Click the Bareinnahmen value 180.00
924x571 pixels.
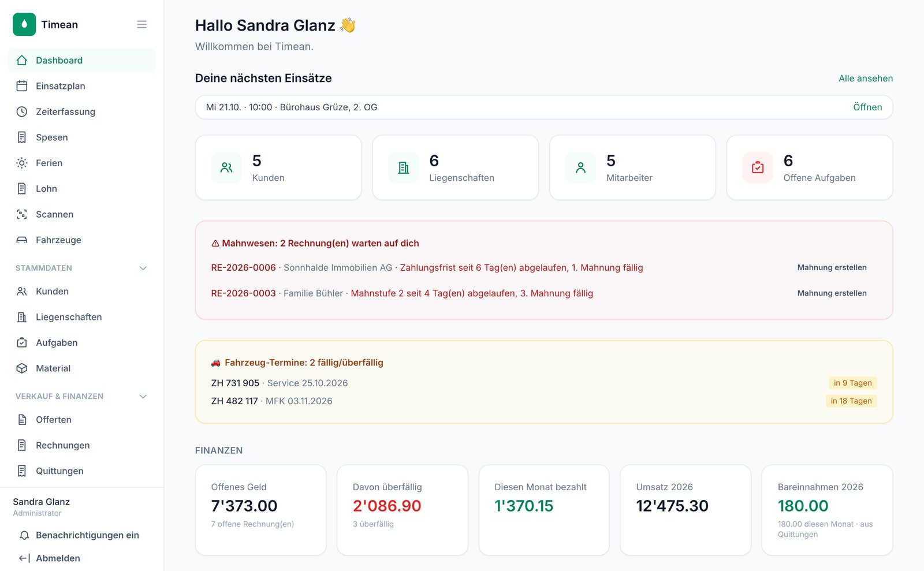pos(803,506)
